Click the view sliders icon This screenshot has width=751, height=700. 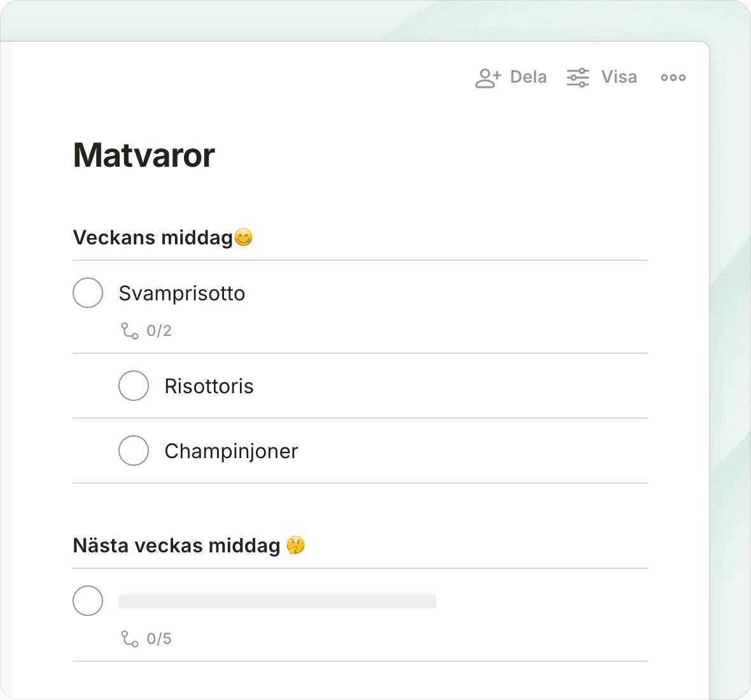click(x=578, y=78)
